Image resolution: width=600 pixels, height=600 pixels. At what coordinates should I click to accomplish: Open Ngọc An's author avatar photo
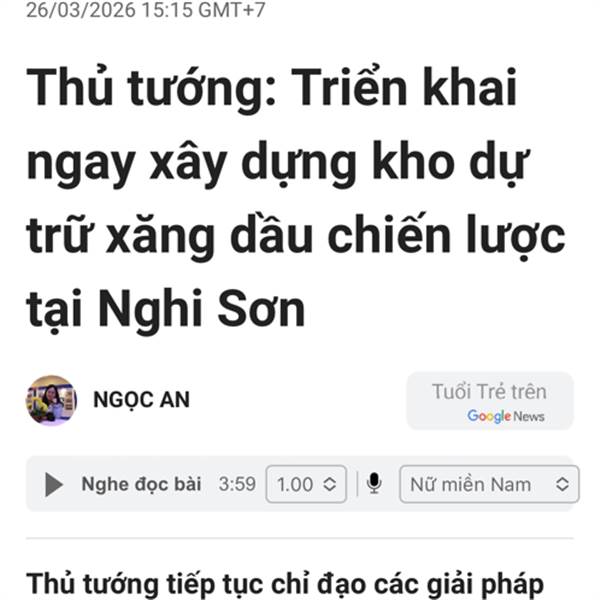pyautogui.click(x=51, y=400)
